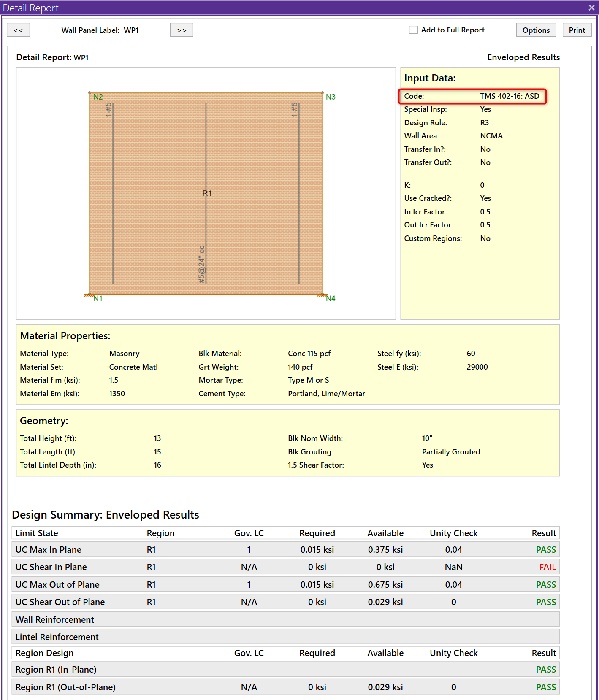
Task: Select the Region R1 (In-Plane) row
Action: coord(56,670)
